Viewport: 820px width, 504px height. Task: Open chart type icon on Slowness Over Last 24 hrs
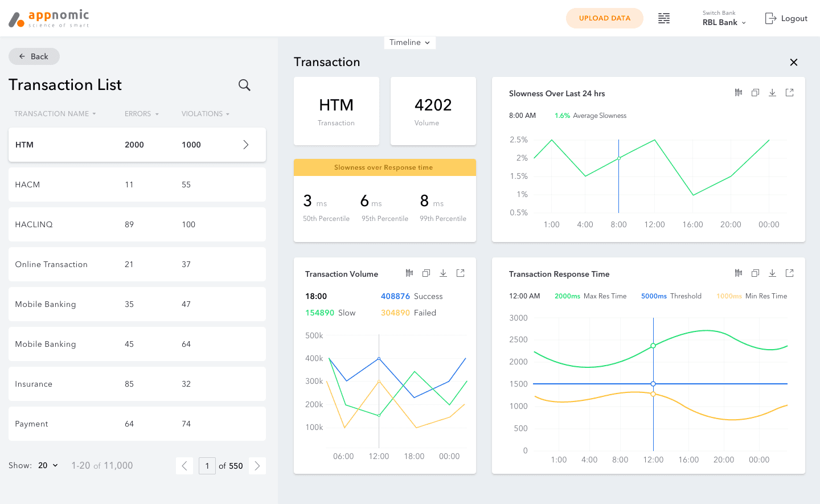[739, 92]
